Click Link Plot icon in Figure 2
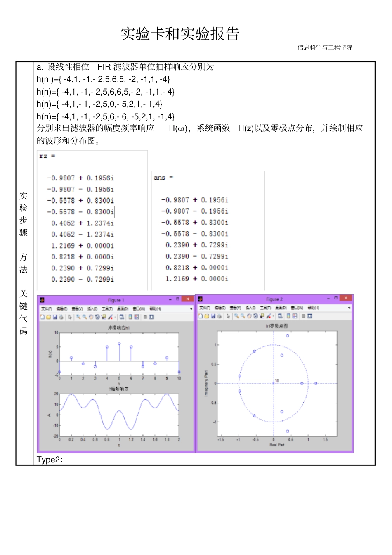 [x=280, y=316]
